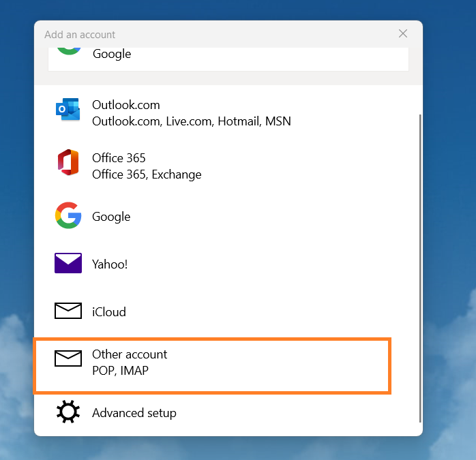Click the partially visible Google entry at top
Viewport: 476px width, 460px height.
228,59
